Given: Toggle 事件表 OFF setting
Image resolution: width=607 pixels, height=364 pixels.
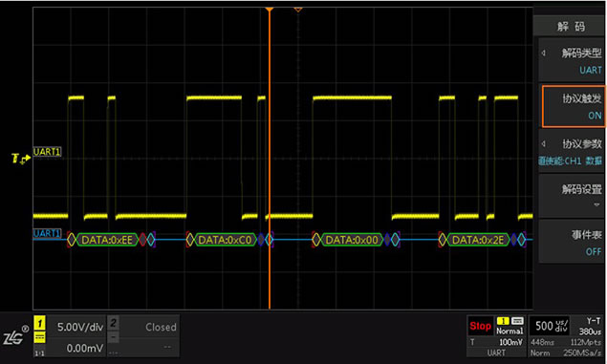Looking at the screenshot, I should pyautogui.click(x=572, y=242).
